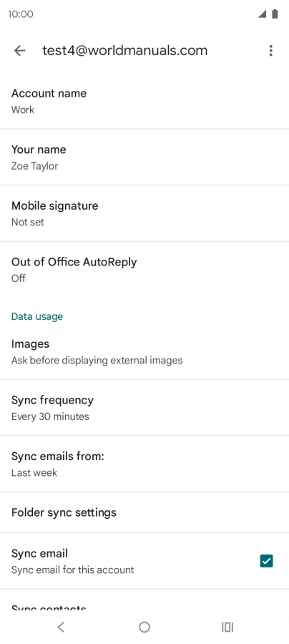Uncheck the Sync email checkbox
The height and width of the screenshot is (644, 289).
tap(266, 560)
